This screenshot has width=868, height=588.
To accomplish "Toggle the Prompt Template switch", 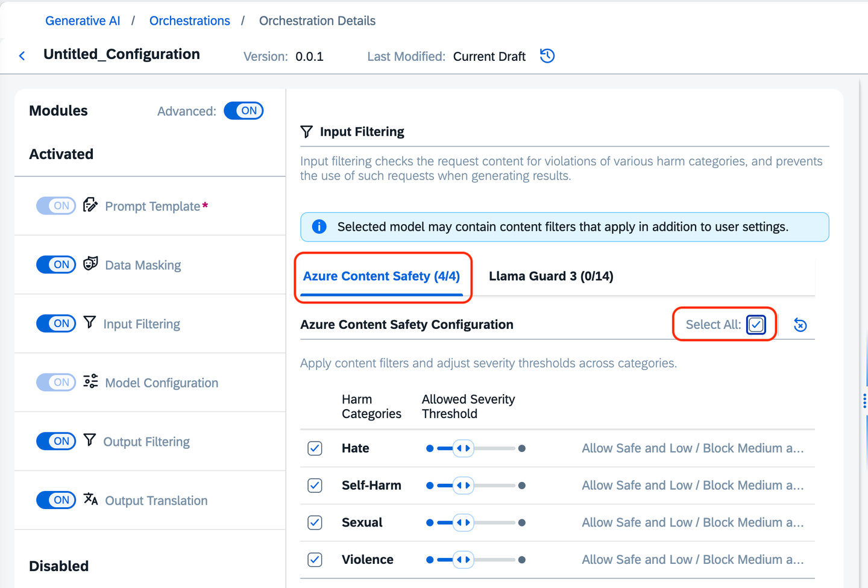I will coord(56,205).
